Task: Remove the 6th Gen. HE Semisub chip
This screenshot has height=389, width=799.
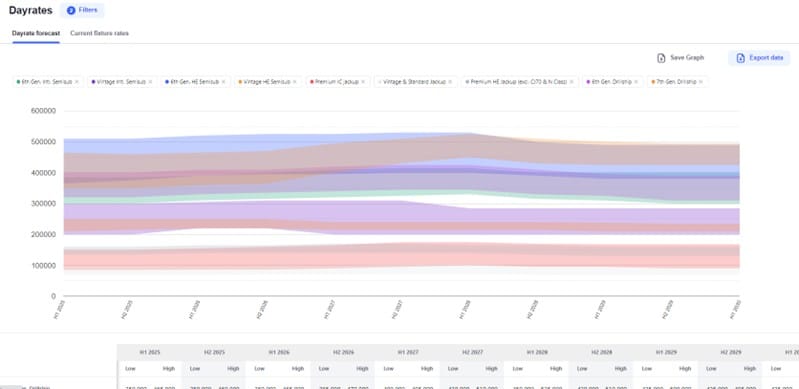Action: pos(223,82)
